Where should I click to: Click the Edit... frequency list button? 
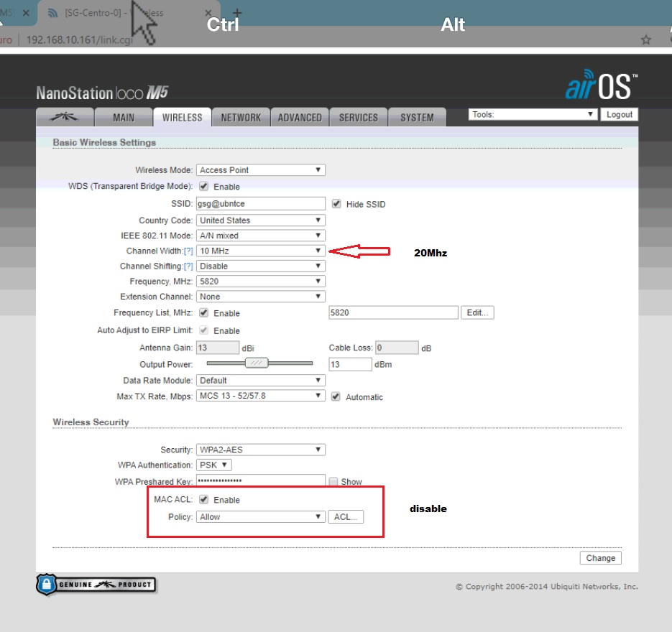pyautogui.click(x=477, y=312)
